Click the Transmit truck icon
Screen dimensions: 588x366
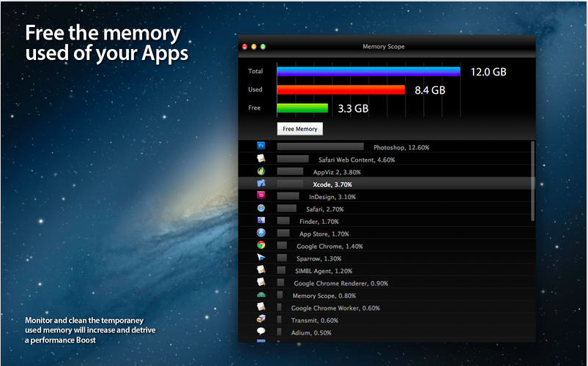261,319
